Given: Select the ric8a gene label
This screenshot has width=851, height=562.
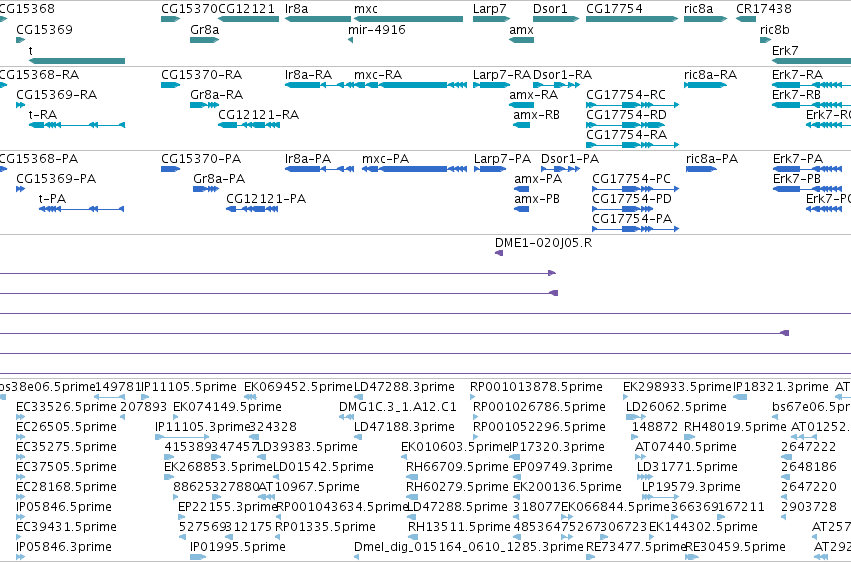Looking at the screenshot, I should (x=698, y=9).
